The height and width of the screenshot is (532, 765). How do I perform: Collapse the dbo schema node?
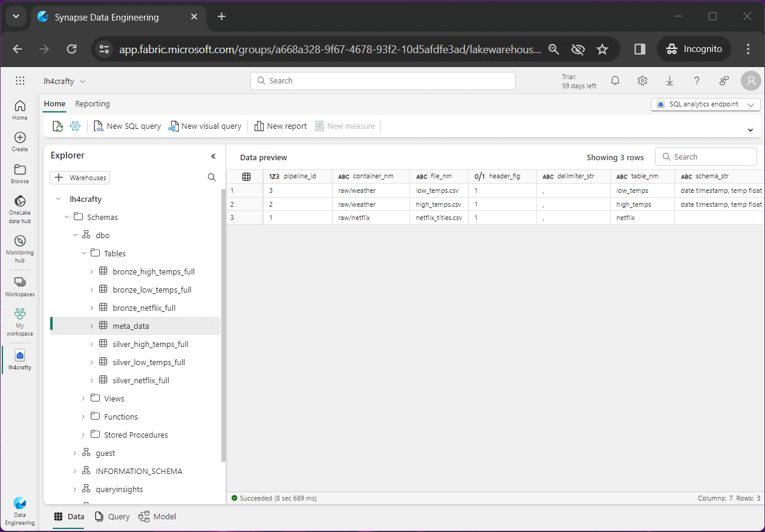[75, 235]
